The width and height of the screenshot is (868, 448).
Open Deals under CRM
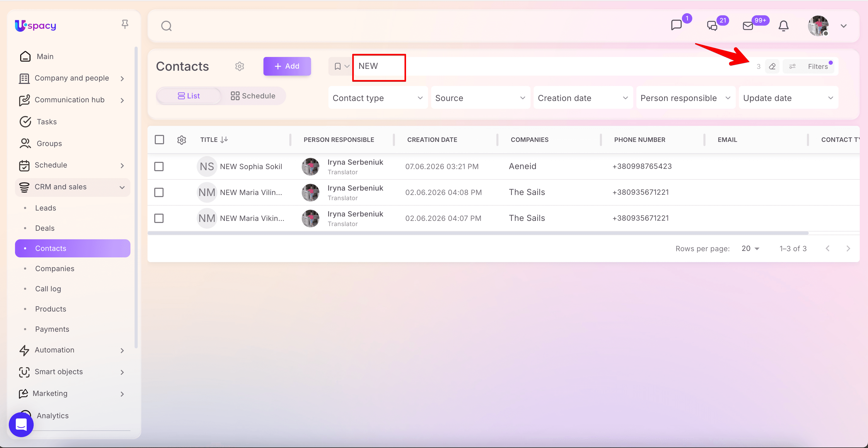coord(45,228)
